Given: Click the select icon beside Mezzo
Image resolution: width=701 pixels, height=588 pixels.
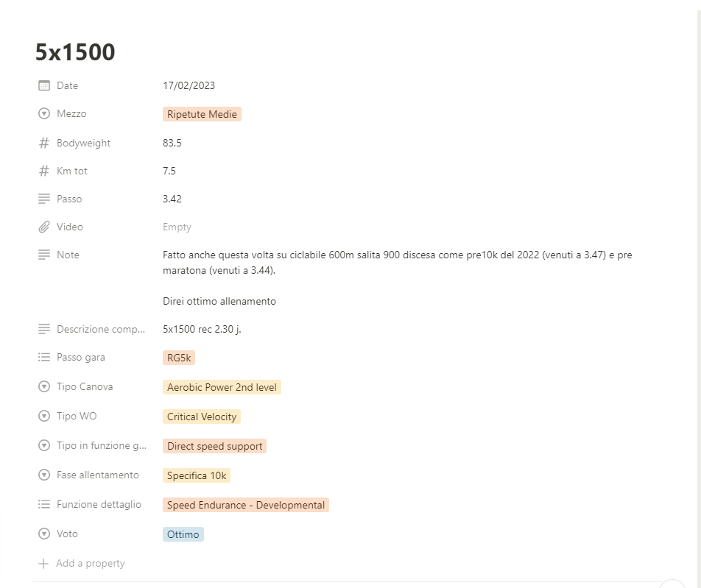Looking at the screenshot, I should coord(44,113).
